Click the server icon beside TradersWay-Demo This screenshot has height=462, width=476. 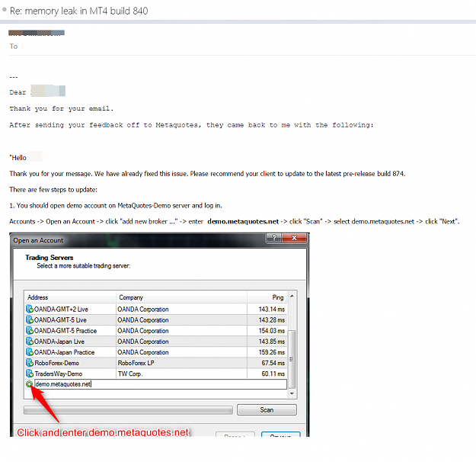point(30,374)
